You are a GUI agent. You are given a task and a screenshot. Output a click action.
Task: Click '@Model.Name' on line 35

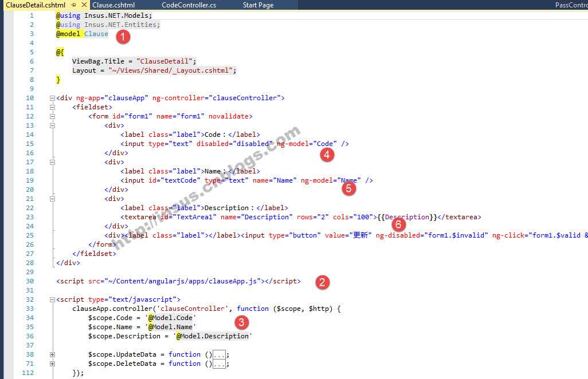[x=170, y=327]
